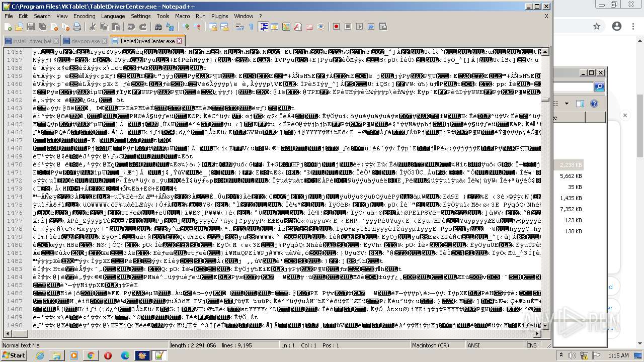Stop macro recording button
The image size is (644, 362).
348,27
